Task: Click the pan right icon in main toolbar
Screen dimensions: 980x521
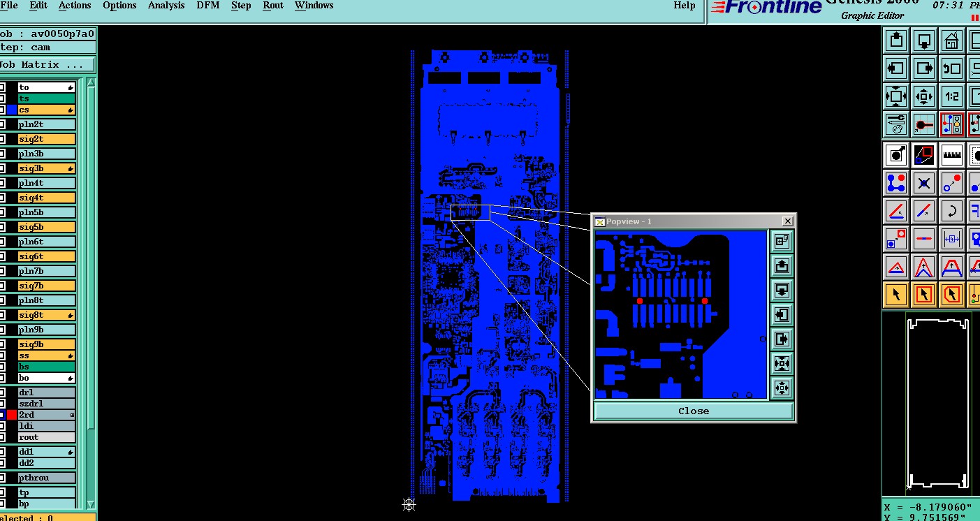Action: 924,68
